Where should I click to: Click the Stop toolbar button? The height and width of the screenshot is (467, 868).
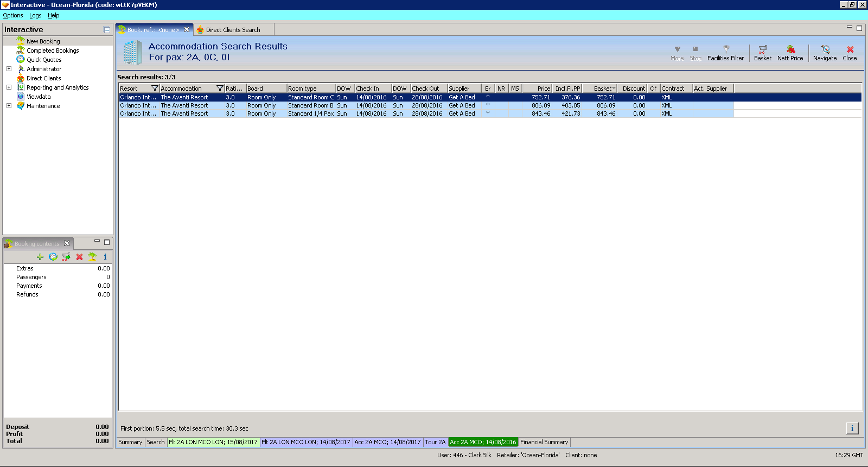pos(695,53)
